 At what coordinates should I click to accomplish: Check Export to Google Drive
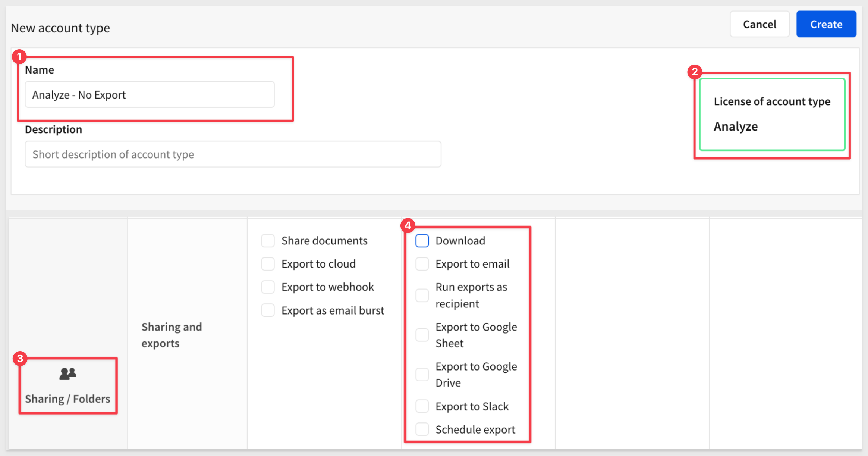coord(422,374)
